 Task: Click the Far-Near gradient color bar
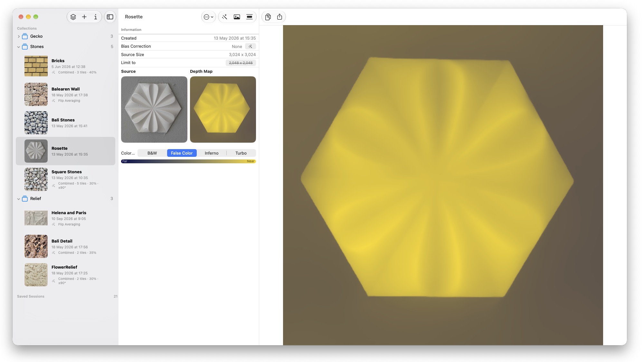[188, 161]
